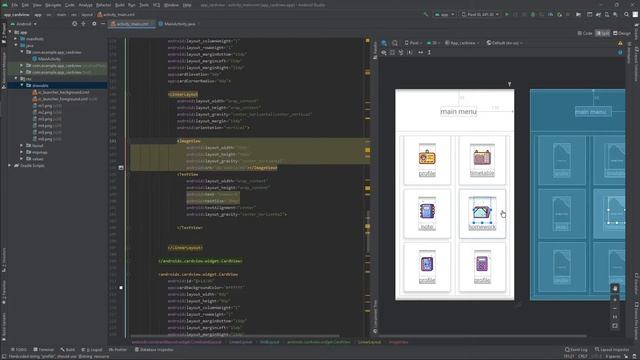Open the Android project view dropdown
The image size is (640, 360).
coord(24,24)
